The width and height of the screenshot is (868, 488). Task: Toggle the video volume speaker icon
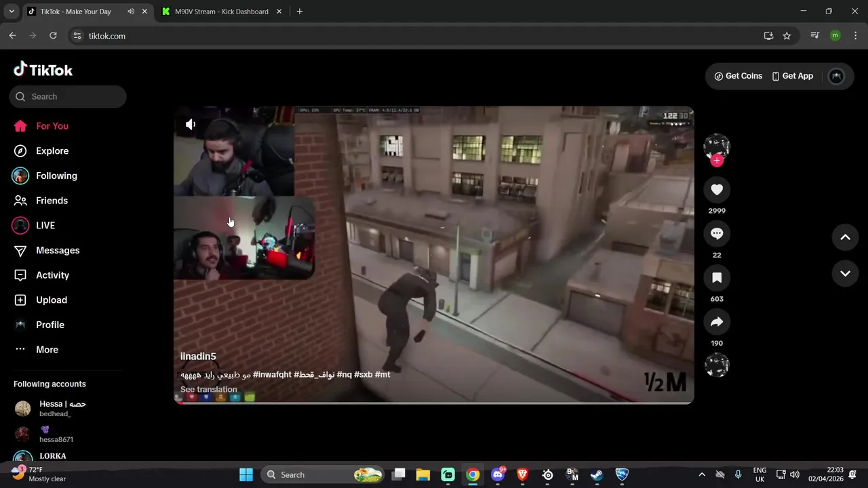[191, 124]
